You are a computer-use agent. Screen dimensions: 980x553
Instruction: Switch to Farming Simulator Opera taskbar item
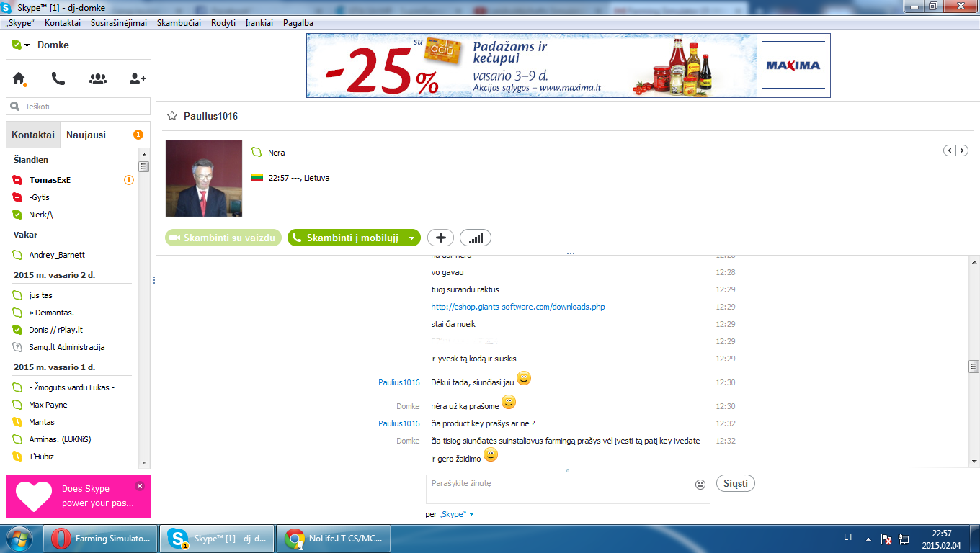click(x=100, y=539)
